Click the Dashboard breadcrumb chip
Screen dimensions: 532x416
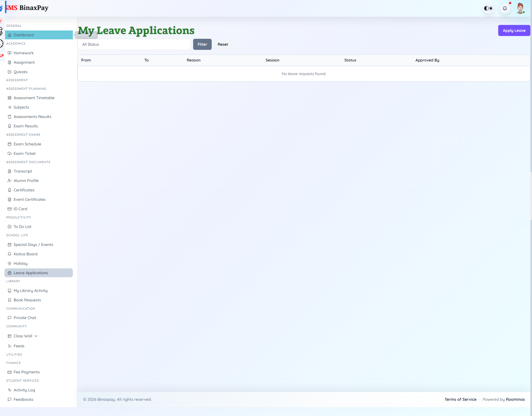click(86, 35)
